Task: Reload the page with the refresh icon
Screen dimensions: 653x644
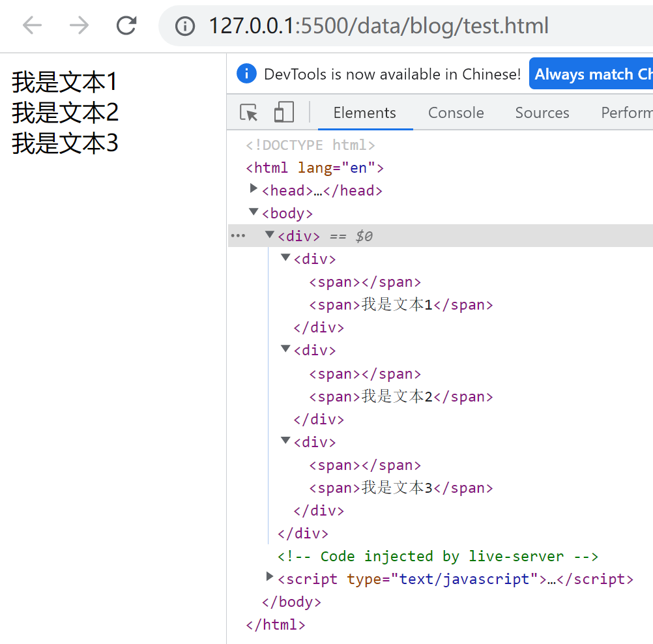Action: pyautogui.click(x=126, y=25)
